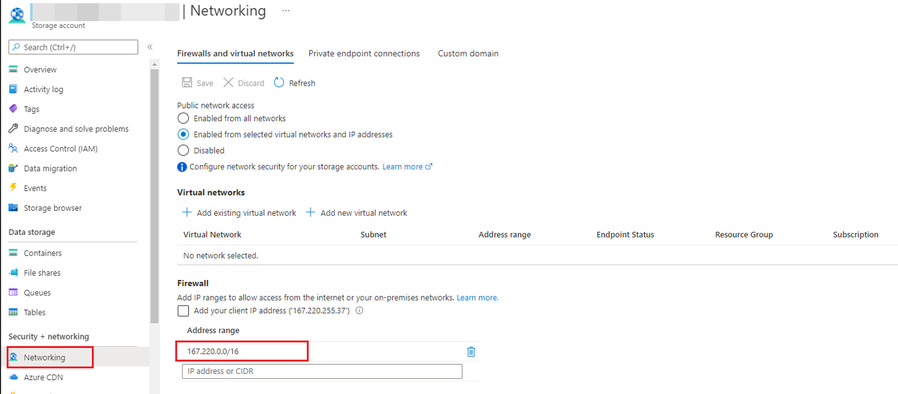Open the ellipsis menu beside Networking title

[286, 11]
